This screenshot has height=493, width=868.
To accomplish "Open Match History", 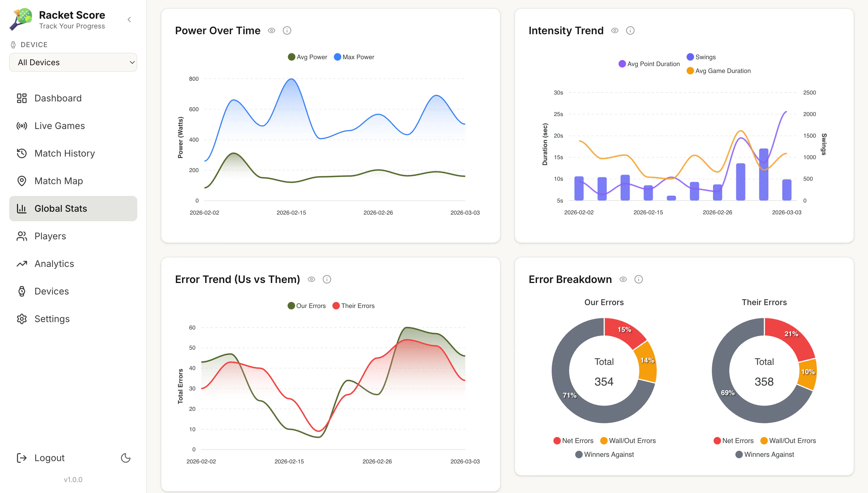I will (73, 153).
